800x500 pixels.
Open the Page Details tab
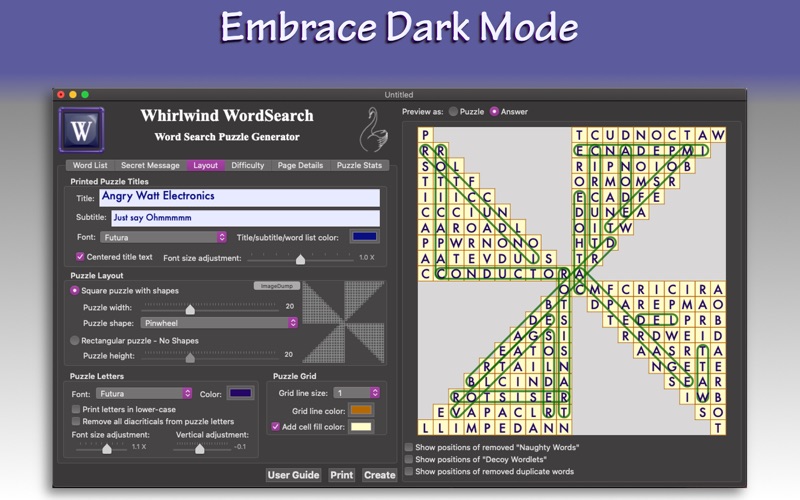(300, 165)
